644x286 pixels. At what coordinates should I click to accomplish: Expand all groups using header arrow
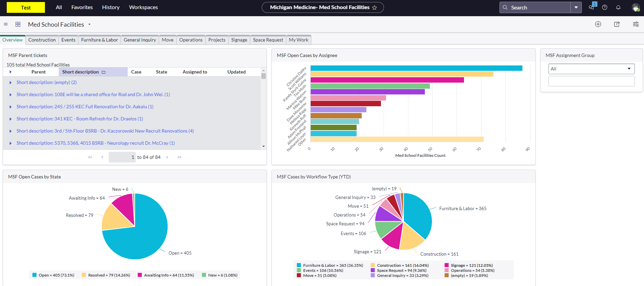(10, 72)
